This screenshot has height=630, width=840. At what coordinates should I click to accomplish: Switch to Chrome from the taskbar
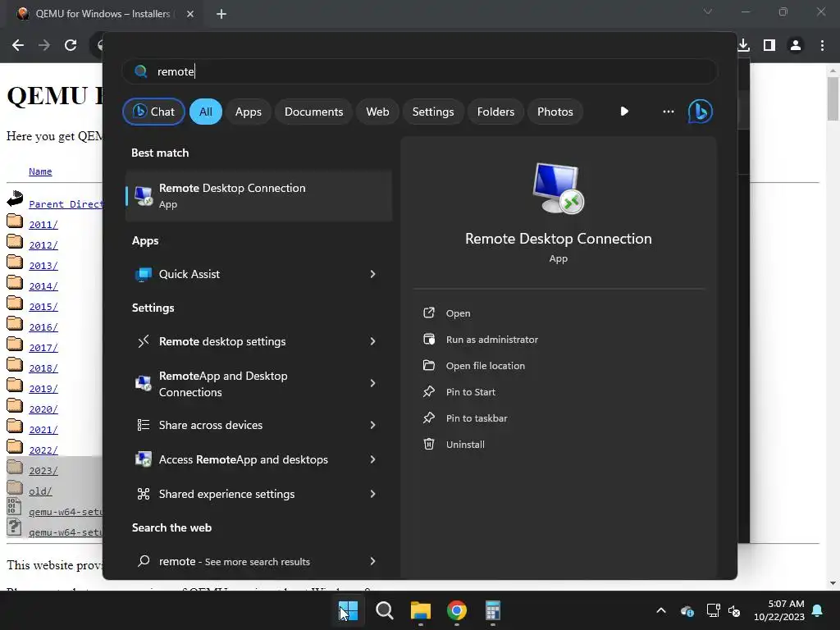(x=457, y=610)
